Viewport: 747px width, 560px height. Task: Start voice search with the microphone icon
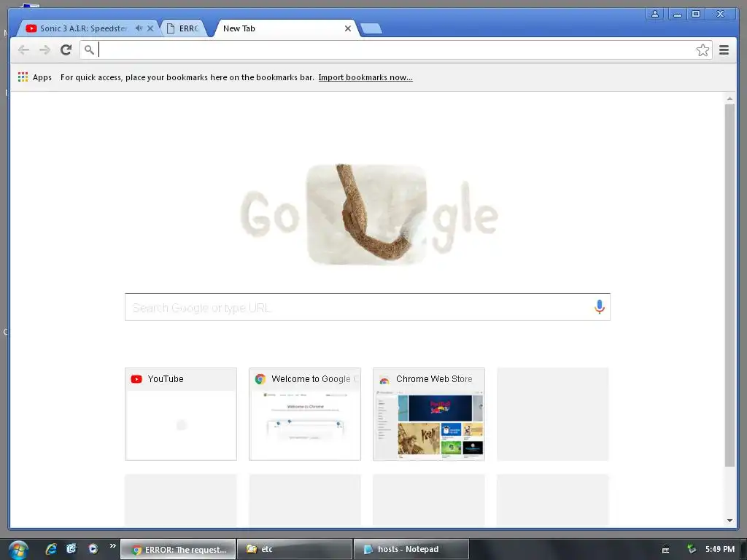click(600, 307)
